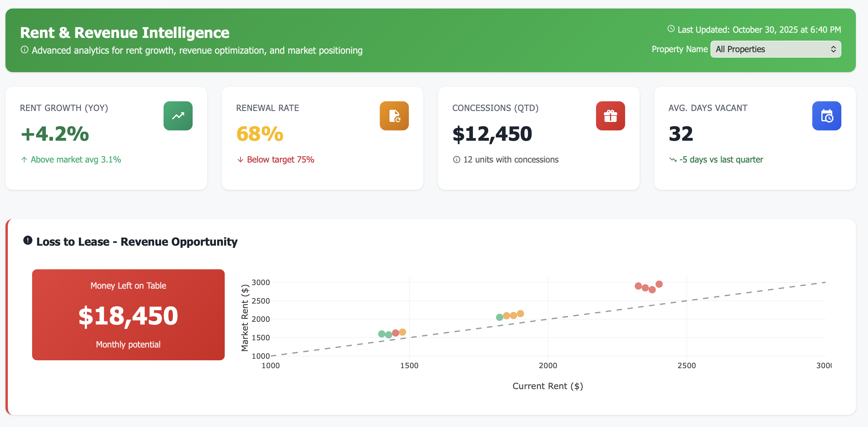
Task: Click the info icon next to 12 units with concessions
Action: [457, 160]
